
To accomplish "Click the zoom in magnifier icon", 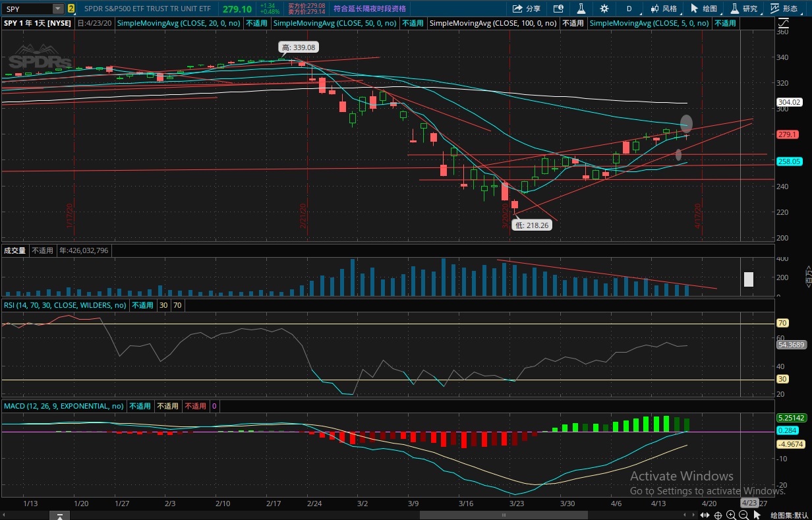I will pos(731,515).
